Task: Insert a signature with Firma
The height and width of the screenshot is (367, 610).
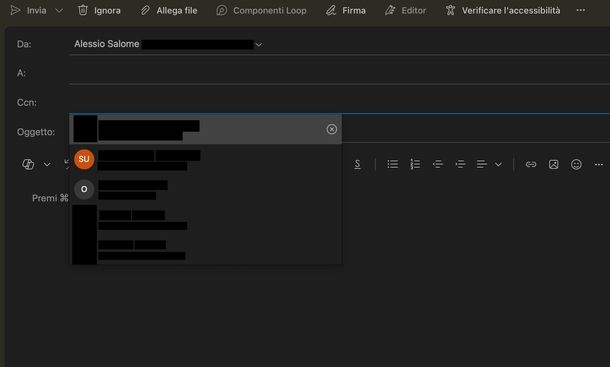Action: pos(346,11)
